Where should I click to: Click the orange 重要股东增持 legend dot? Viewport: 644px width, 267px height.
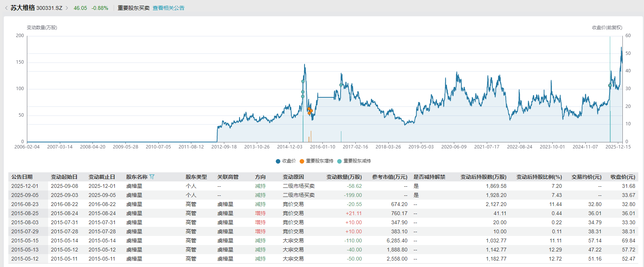(302, 161)
